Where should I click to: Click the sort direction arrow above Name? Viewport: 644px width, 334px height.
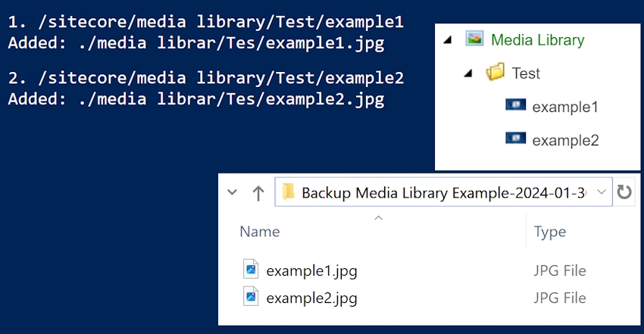[x=379, y=218]
